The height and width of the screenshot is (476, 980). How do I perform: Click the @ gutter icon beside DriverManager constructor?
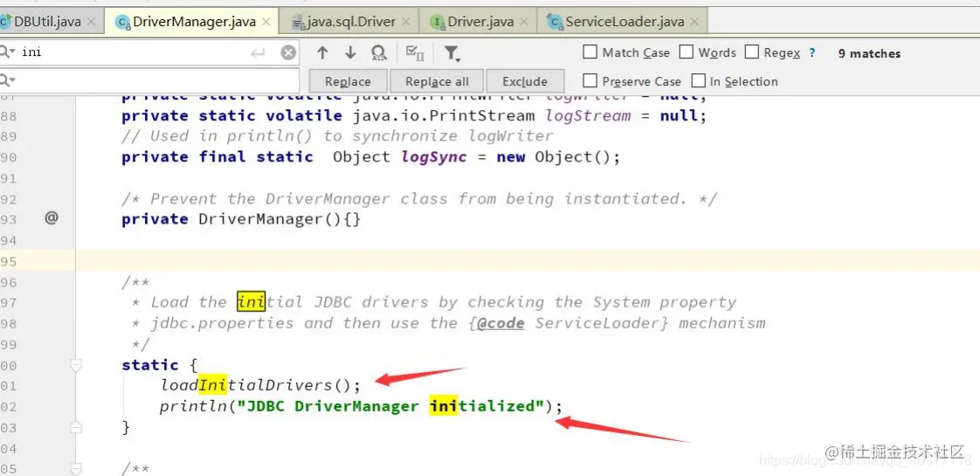pyautogui.click(x=52, y=218)
